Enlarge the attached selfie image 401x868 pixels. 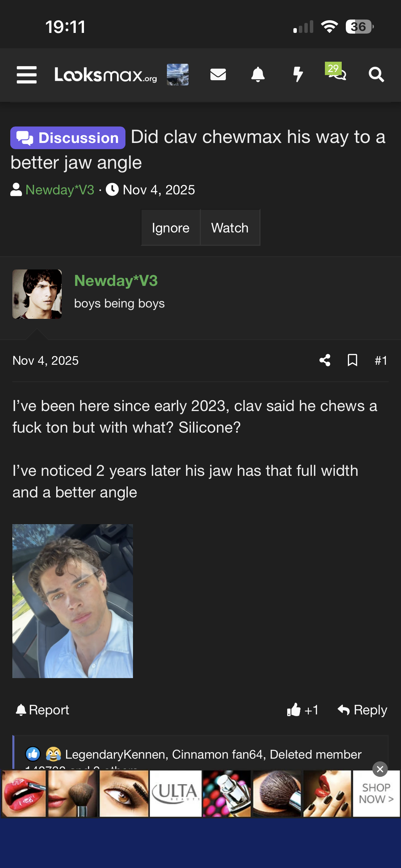pyautogui.click(x=73, y=601)
